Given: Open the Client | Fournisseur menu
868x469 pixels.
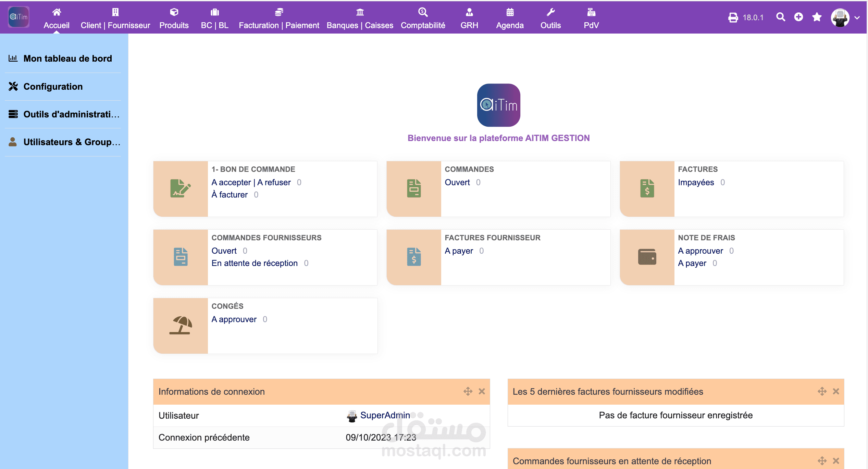Looking at the screenshot, I should tap(115, 18).
